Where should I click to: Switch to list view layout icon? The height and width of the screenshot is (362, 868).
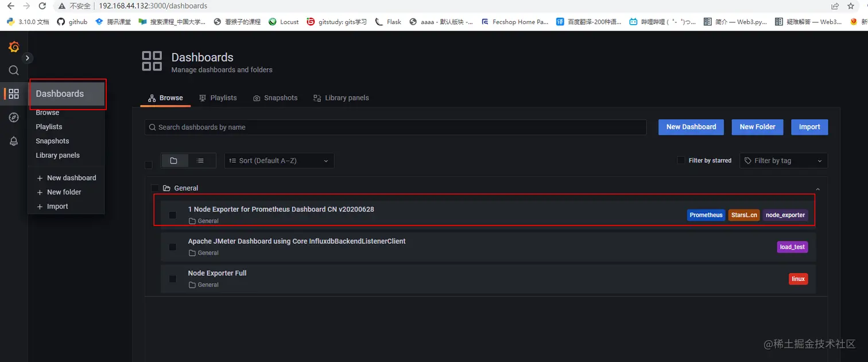click(200, 161)
